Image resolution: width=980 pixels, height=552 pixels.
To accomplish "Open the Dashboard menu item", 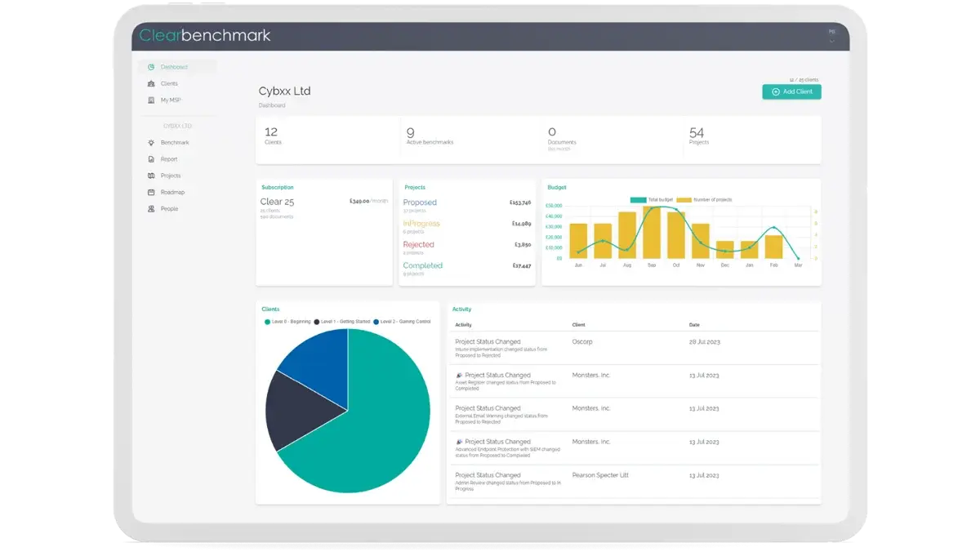I will tap(177, 67).
